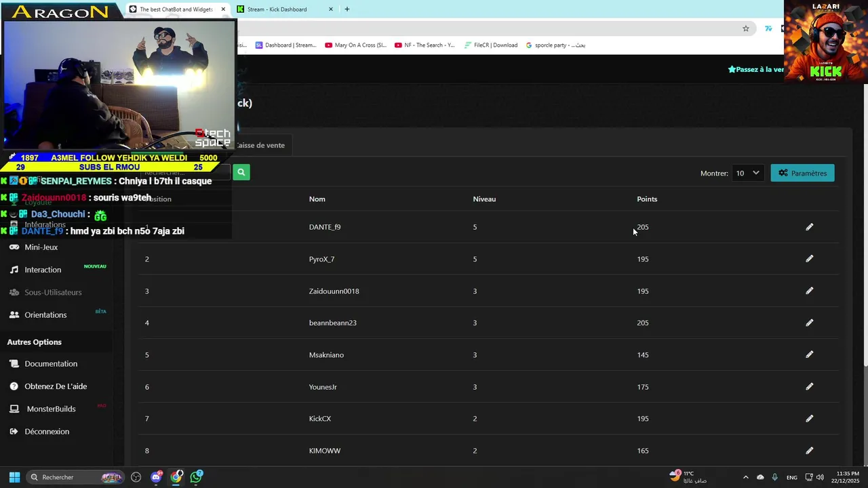
Task: Open Mini-Jeux in the sidebar
Action: (x=41, y=247)
